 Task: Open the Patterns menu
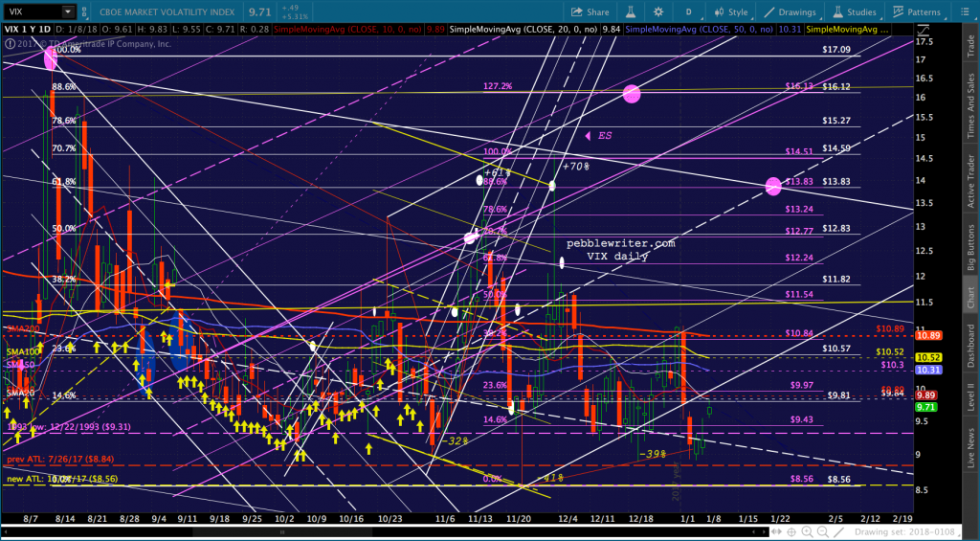917,11
